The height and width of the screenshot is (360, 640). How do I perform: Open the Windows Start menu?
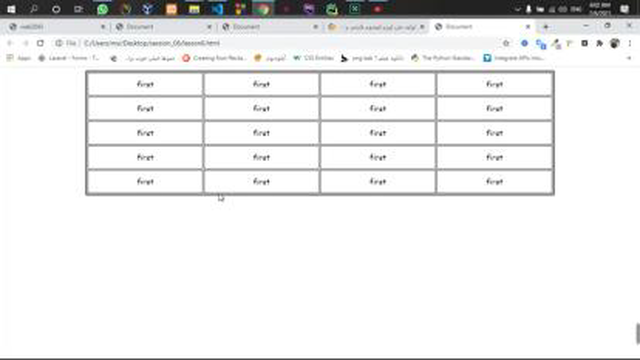point(11,9)
